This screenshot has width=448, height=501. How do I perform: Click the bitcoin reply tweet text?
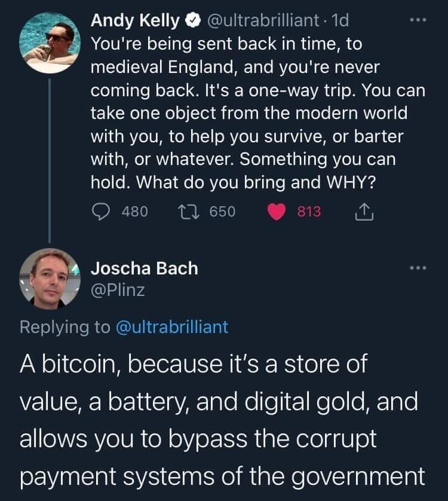pos(222,420)
